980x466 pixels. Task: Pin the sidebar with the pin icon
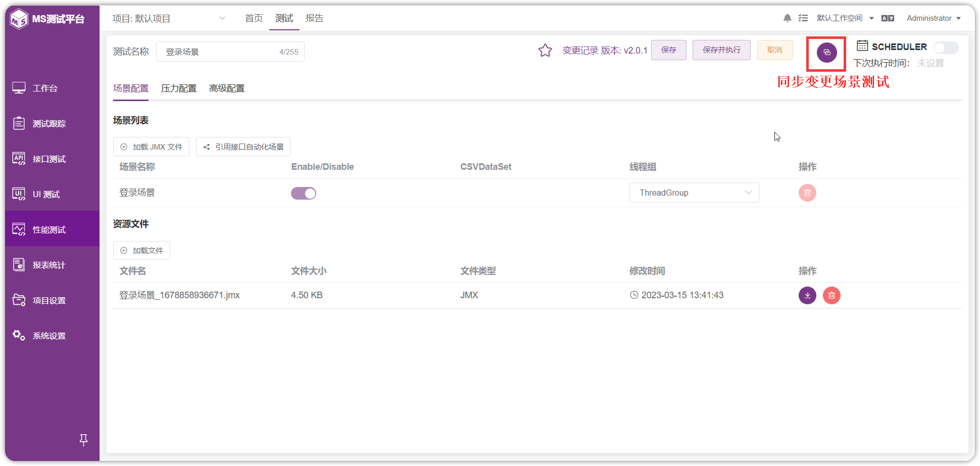[x=83, y=440]
